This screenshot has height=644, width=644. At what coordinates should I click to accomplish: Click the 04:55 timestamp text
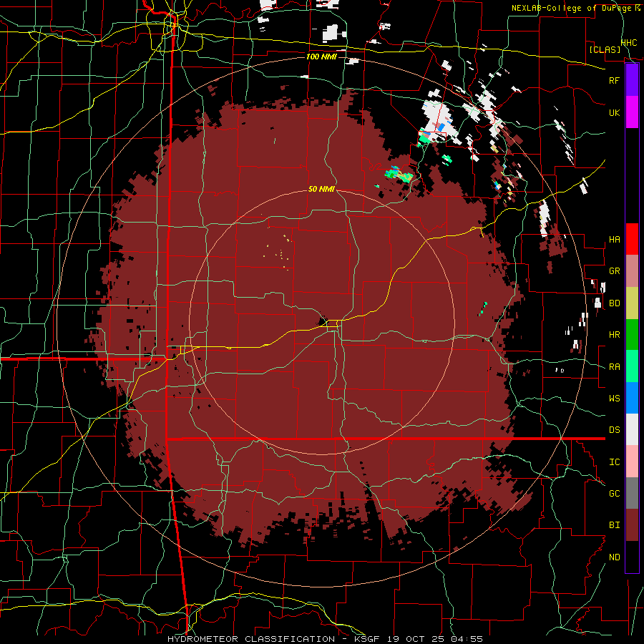[467, 639]
